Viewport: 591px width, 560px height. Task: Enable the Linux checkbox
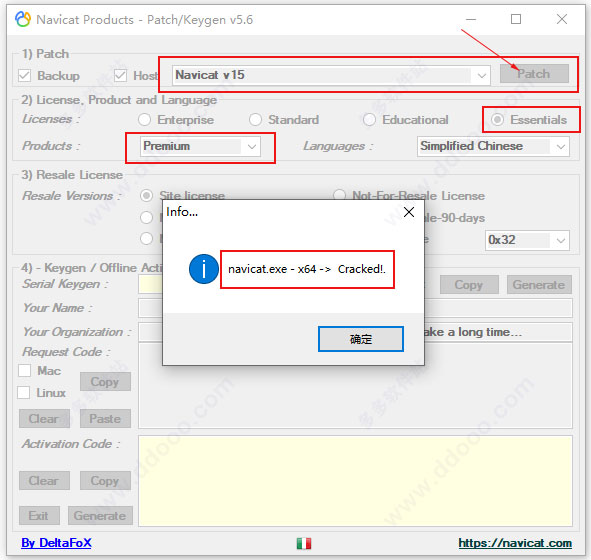coord(23,393)
